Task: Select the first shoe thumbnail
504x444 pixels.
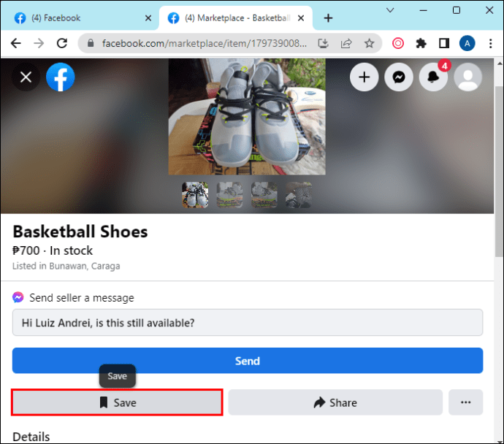Action: point(195,195)
